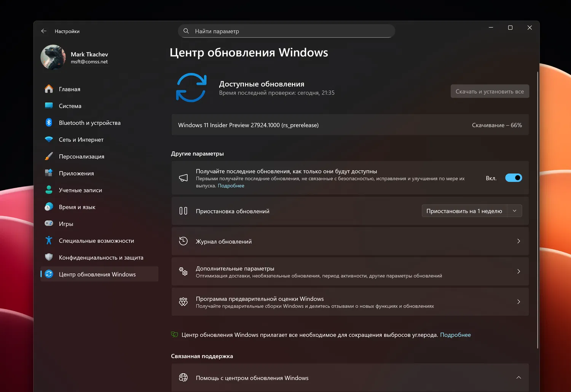Open the Подробнее link about carbon emissions
571x392 pixels.
coord(455,335)
